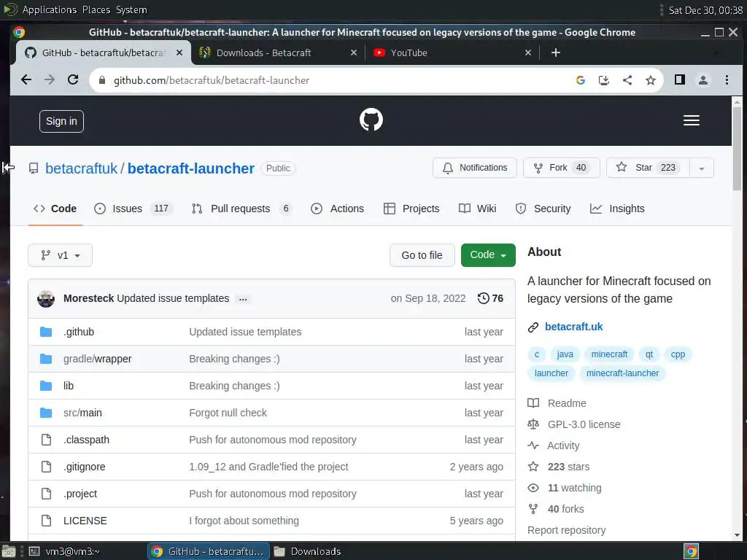747x560 pixels.
Task: Visit the betacraft.uk website link
Action: (x=573, y=327)
